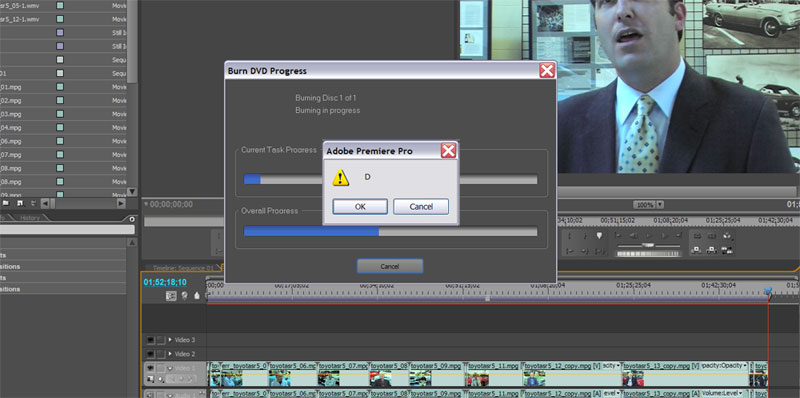Toggle track lock on Video 2
The width and height of the screenshot is (800, 398).
coord(161,354)
